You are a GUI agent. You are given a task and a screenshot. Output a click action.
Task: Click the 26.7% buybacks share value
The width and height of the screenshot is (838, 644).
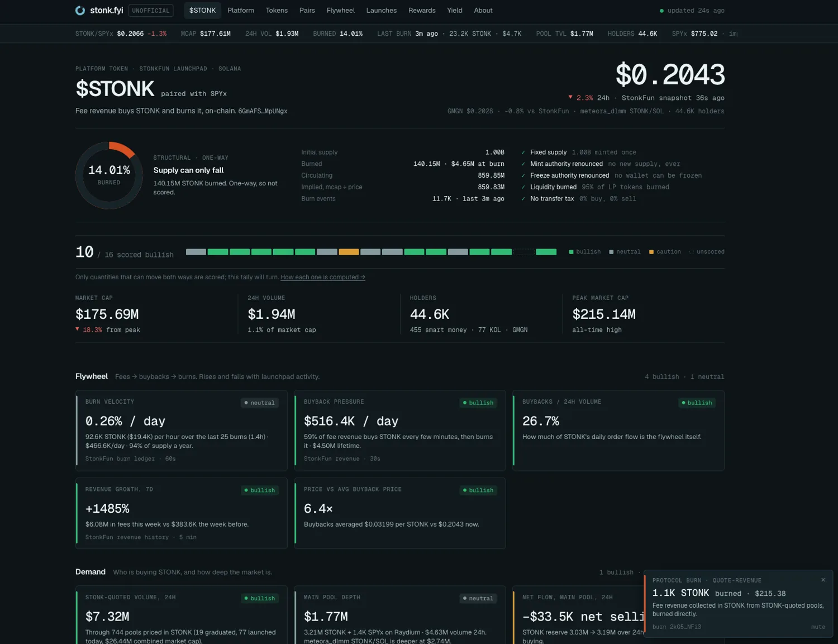point(541,421)
